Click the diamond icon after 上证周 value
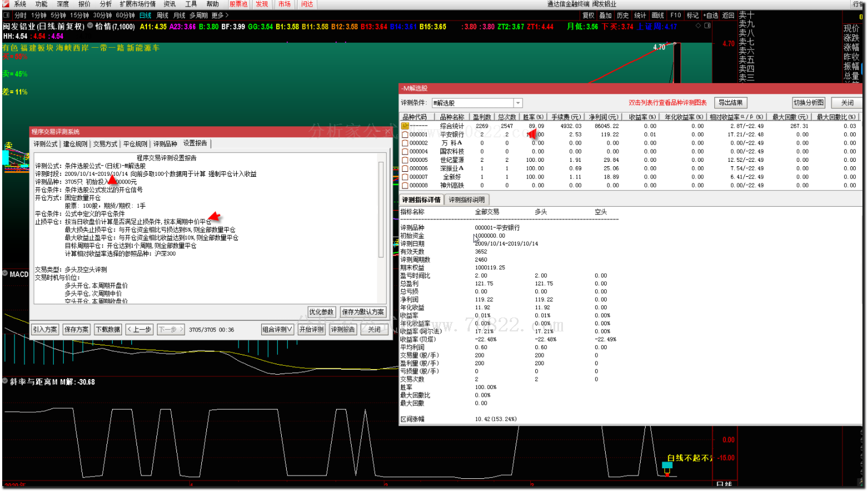Screen dimensions: 868x491 [x=698, y=25]
